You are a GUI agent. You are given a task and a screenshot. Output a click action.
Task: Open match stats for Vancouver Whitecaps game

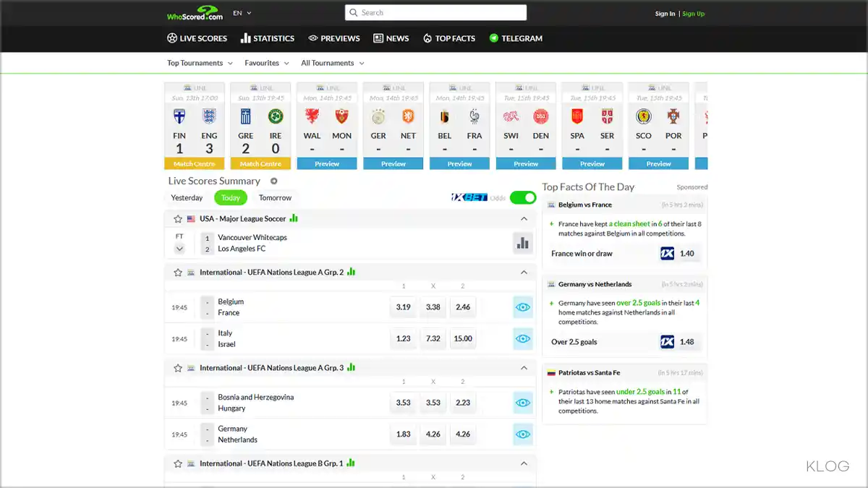click(522, 244)
